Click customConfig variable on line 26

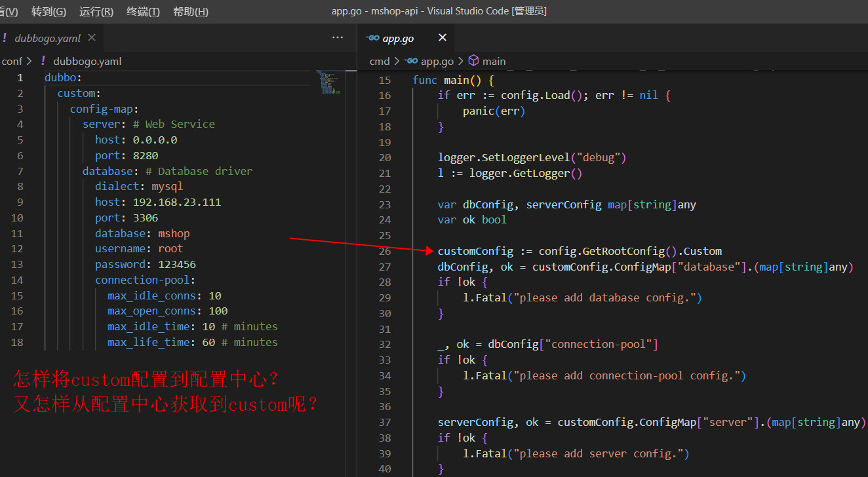tap(475, 252)
